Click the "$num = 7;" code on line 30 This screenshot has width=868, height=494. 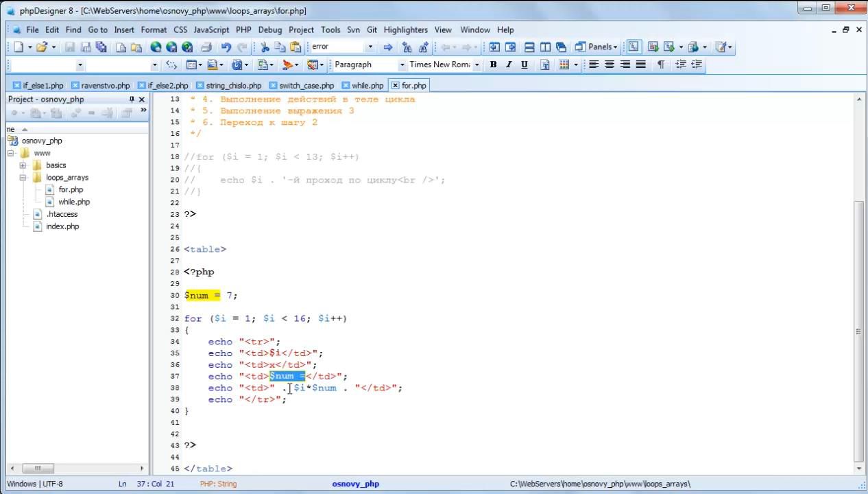pos(210,296)
